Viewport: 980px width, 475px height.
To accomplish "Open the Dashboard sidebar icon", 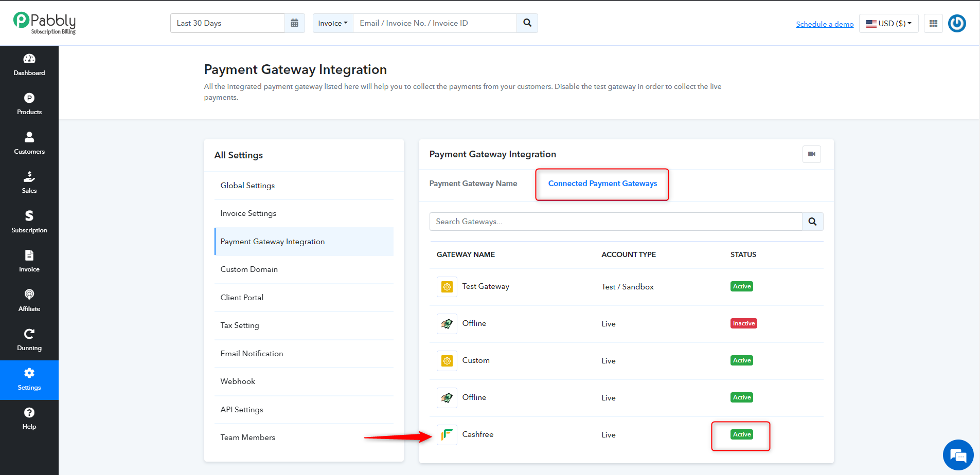I will (x=29, y=65).
